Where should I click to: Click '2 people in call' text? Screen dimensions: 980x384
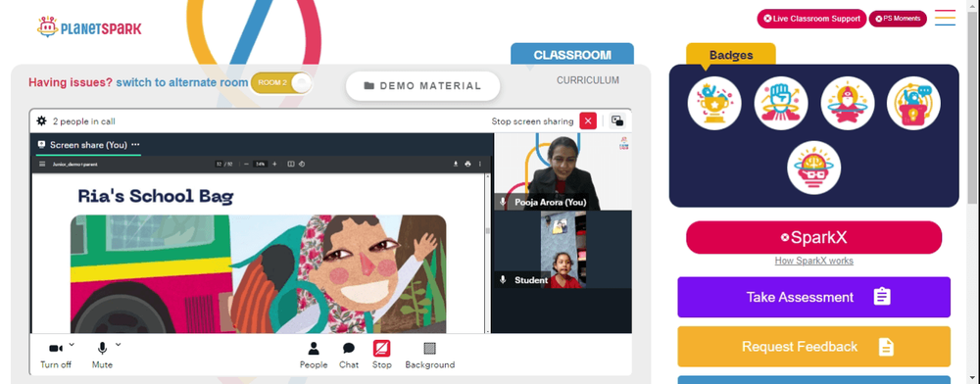click(83, 121)
